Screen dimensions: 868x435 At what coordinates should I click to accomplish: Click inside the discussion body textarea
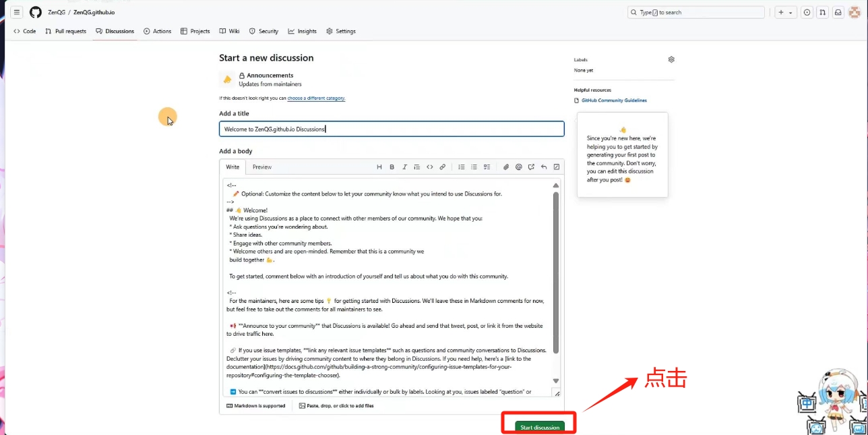pyautogui.click(x=387, y=287)
